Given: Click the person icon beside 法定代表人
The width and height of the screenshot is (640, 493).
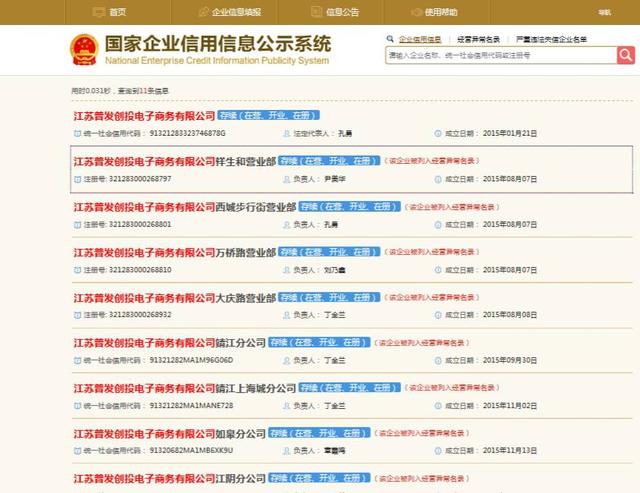Looking at the screenshot, I should tap(287, 133).
